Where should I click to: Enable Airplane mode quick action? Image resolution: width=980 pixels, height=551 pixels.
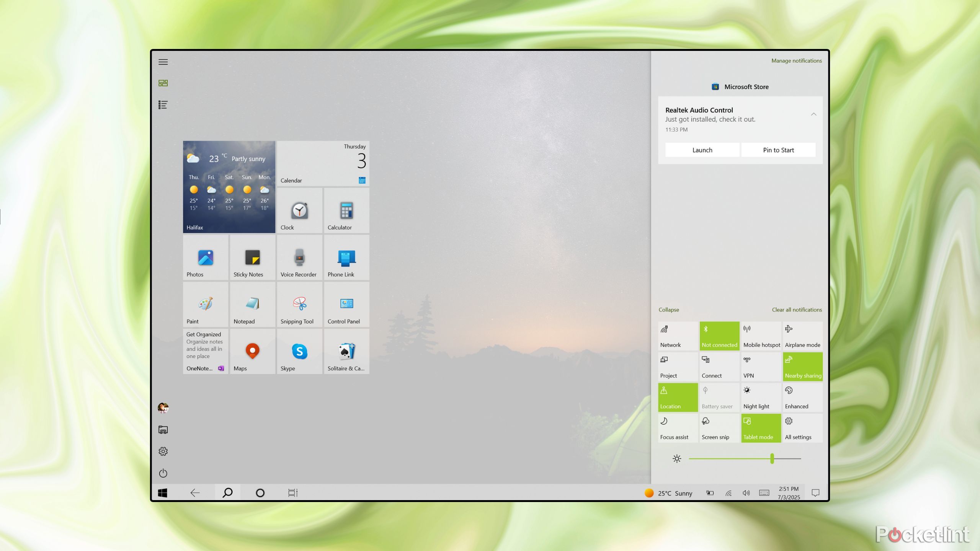click(802, 336)
